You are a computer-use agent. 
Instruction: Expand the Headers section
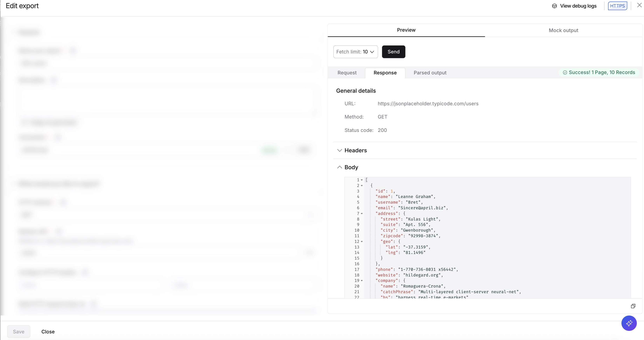point(339,150)
